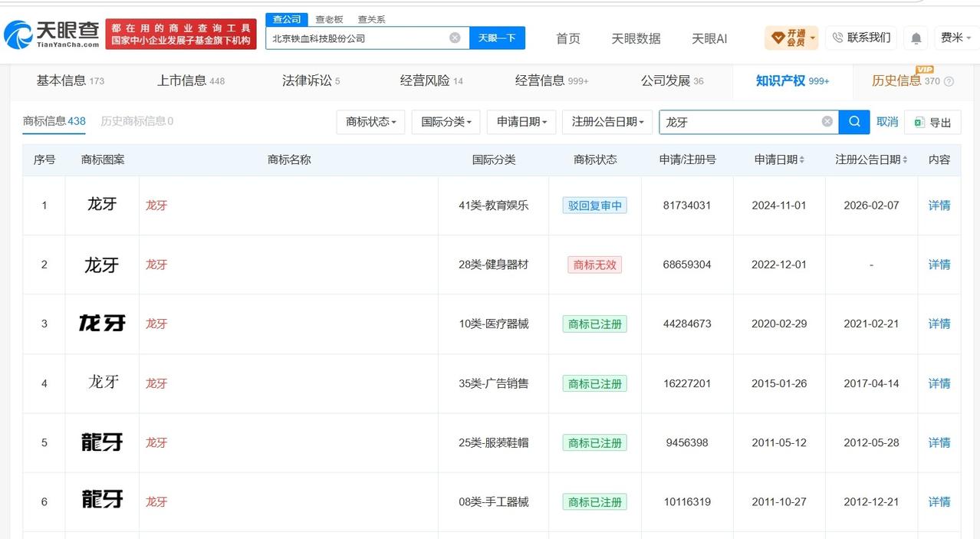
Task: Click 商标已注册 tag for 44284673
Action: (595, 324)
